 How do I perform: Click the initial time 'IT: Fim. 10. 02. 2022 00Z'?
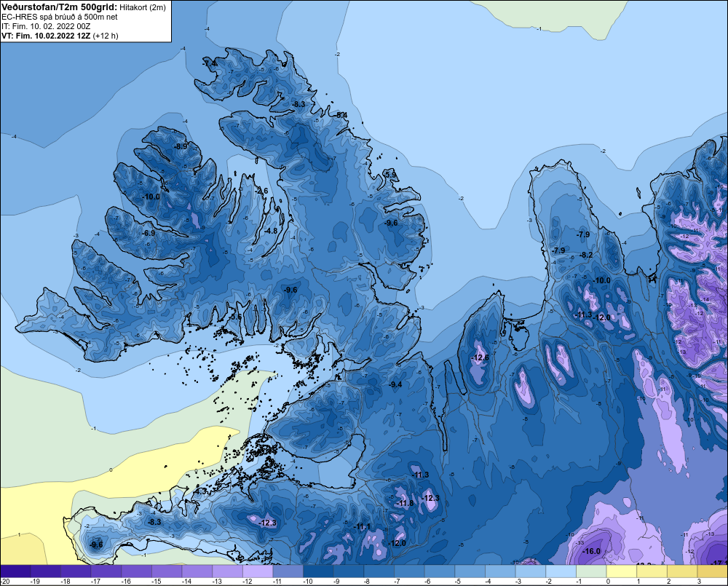[x=46, y=26]
